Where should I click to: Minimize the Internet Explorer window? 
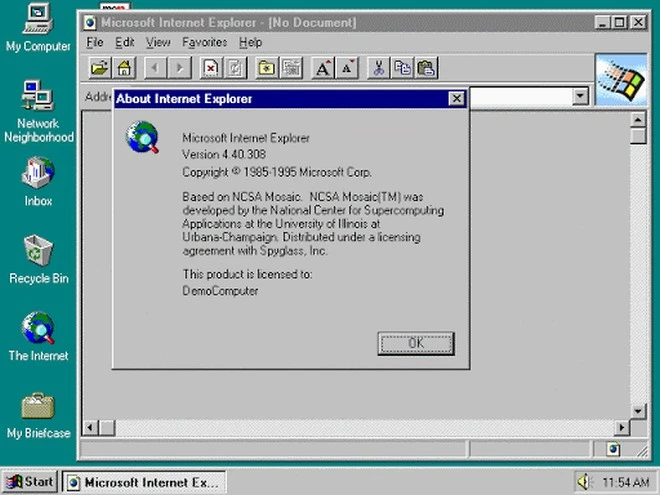[x=603, y=22]
